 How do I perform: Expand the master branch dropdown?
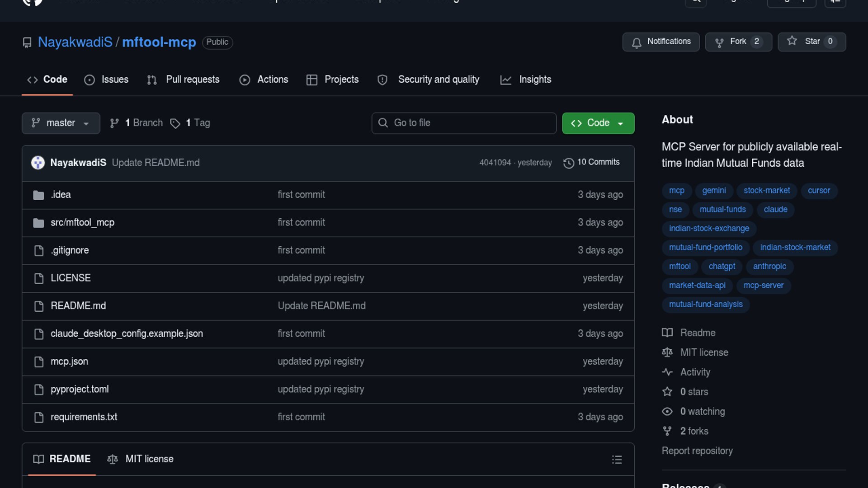(61, 123)
